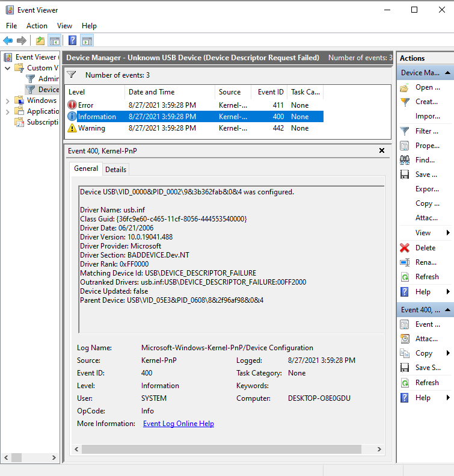Image resolution: width=454 pixels, height=476 pixels.
Task: Open the Help menu
Action: point(89,26)
